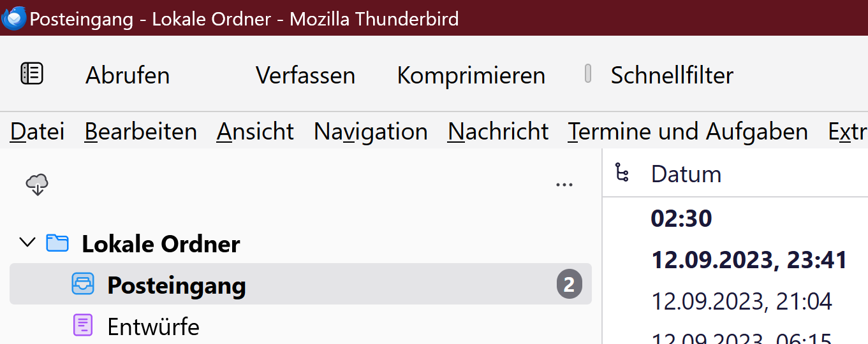
Task: Sort messages by Datum column header
Action: coord(686,174)
